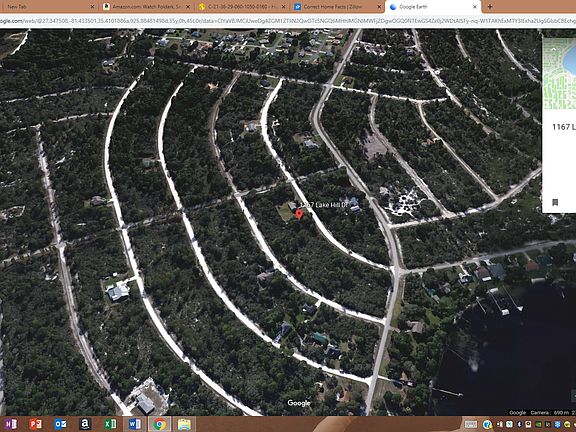The image size is (576, 432).
Task: Open a new browser tab with plus button
Action: pos(490,7)
